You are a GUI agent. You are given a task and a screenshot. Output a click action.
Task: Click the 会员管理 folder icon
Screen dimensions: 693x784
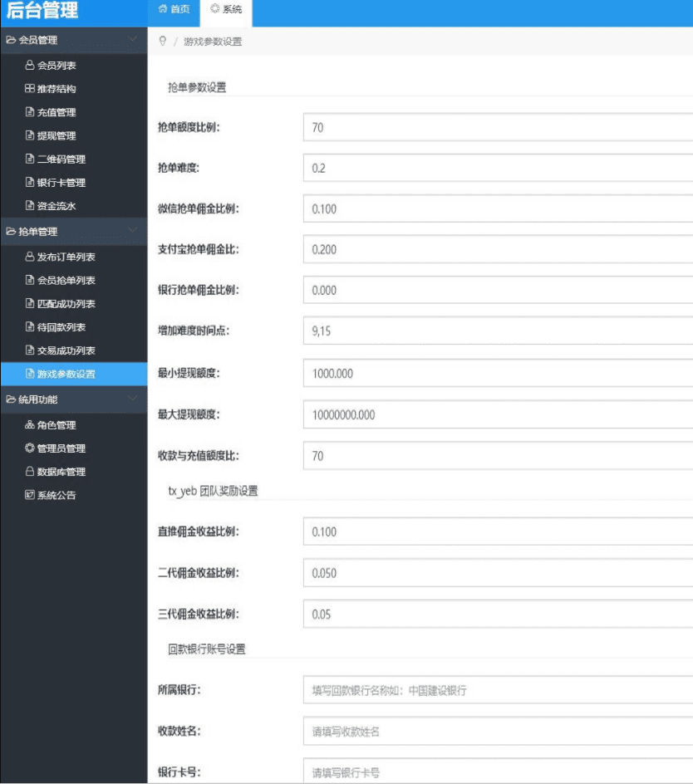click(x=11, y=40)
